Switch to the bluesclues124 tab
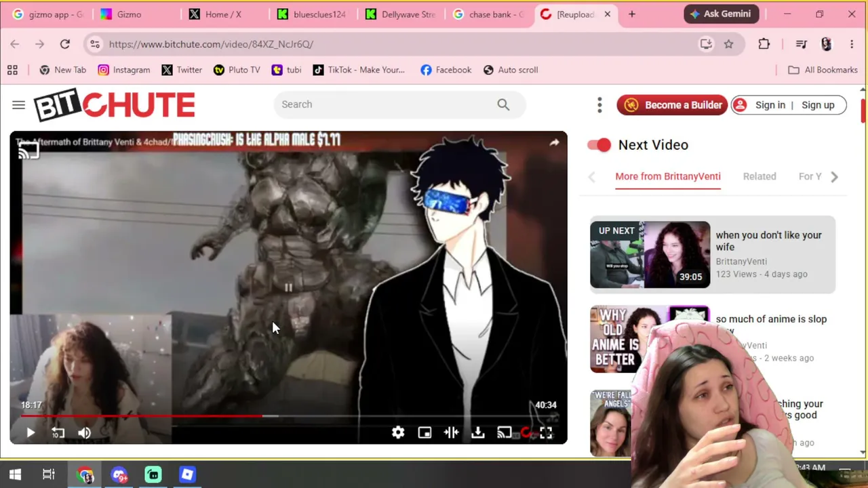This screenshot has width=868, height=488. [312, 14]
